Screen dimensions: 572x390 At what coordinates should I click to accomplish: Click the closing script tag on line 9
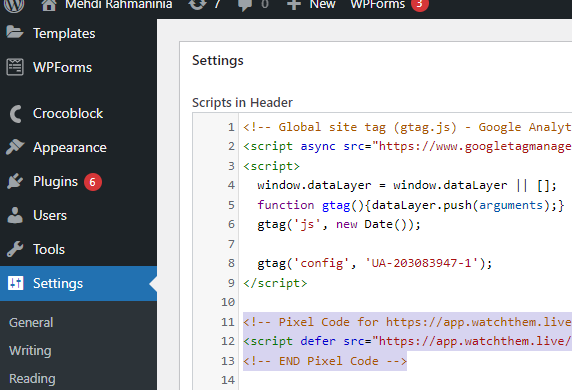tap(275, 283)
